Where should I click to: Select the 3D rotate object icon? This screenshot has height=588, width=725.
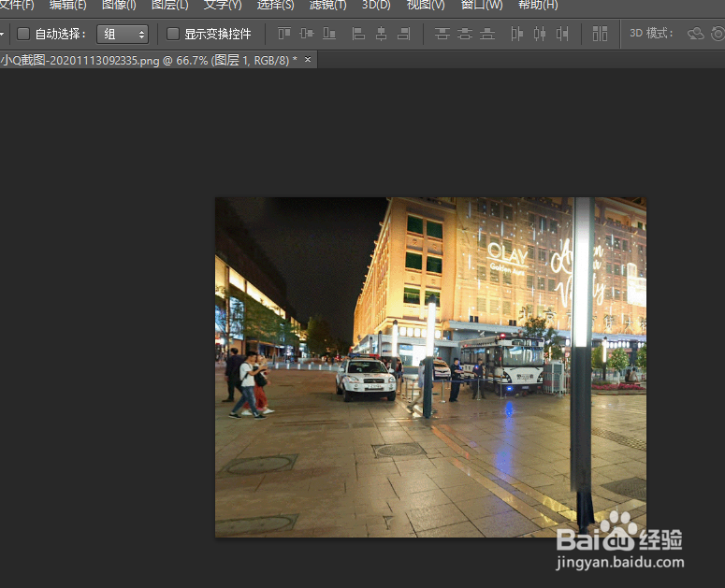[x=695, y=34]
